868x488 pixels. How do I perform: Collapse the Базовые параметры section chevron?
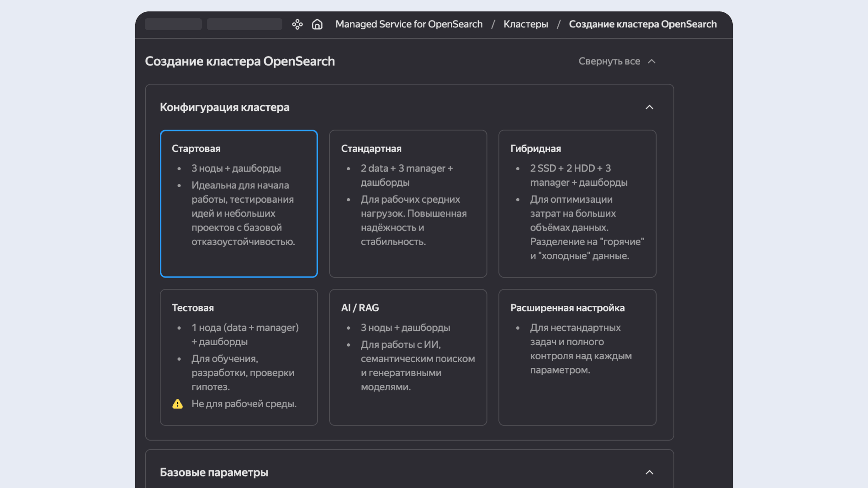click(x=649, y=472)
